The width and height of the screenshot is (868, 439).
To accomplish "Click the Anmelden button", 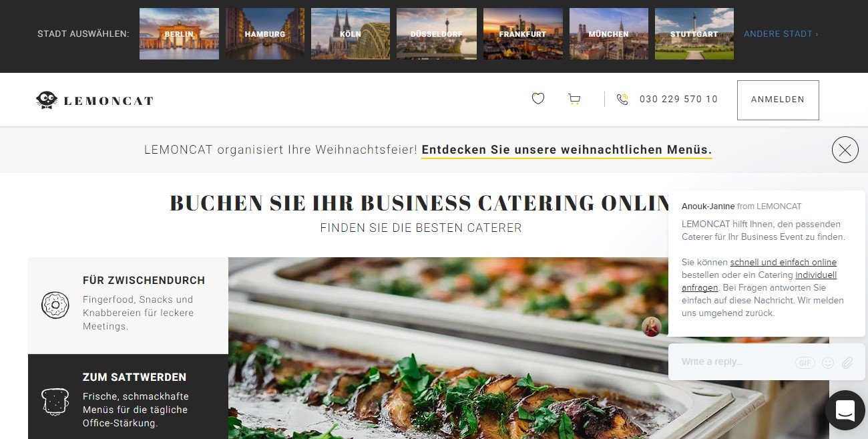I will (778, 100).
